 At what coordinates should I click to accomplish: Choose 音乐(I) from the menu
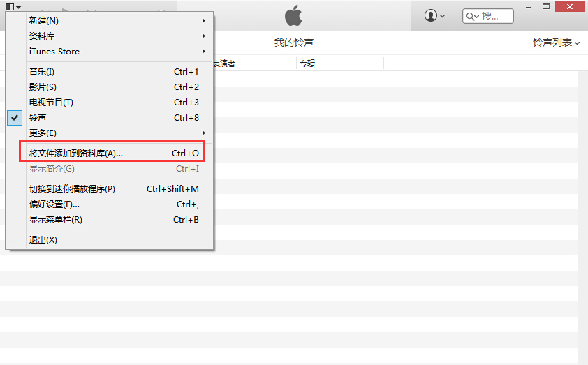117,72
